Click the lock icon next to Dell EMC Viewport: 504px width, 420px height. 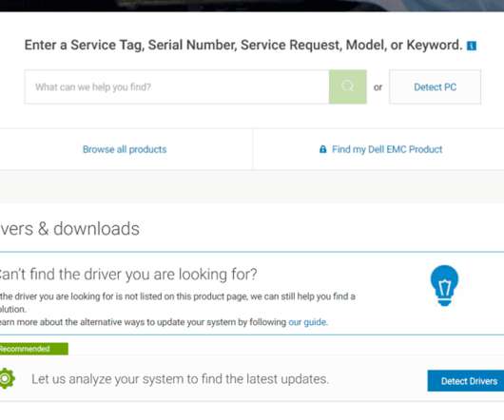click(323, 149)
